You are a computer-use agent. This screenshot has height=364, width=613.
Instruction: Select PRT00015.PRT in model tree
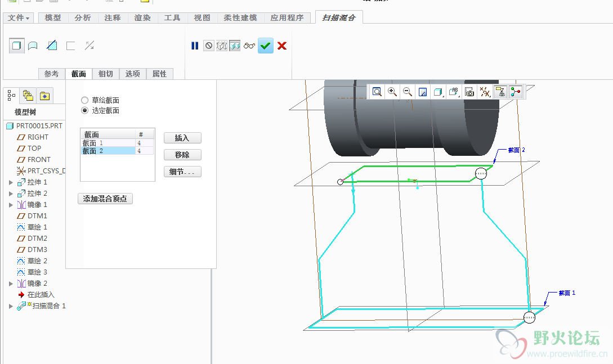35,126
